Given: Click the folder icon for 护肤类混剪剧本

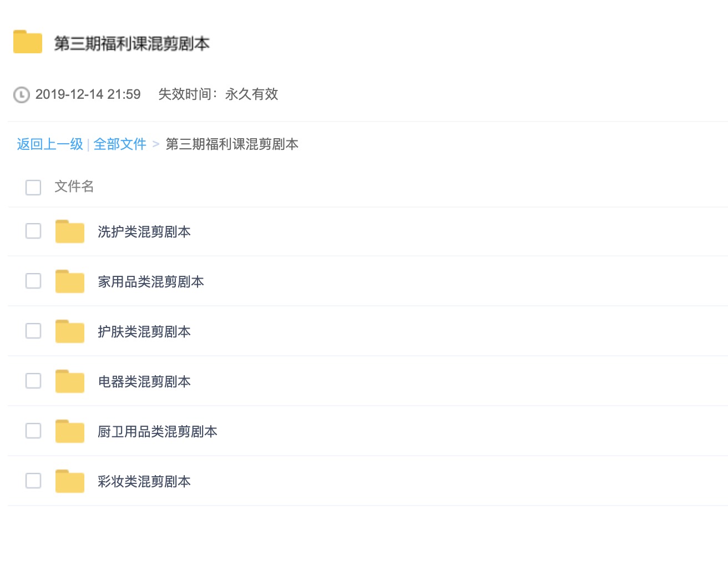Looking at the screenshot, I should (69, 331).
